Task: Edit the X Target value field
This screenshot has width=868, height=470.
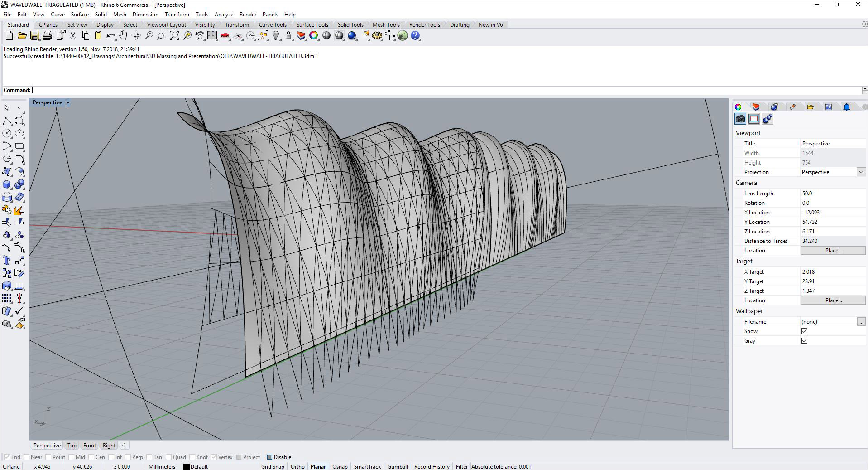Action: click(x=832, y=272)
